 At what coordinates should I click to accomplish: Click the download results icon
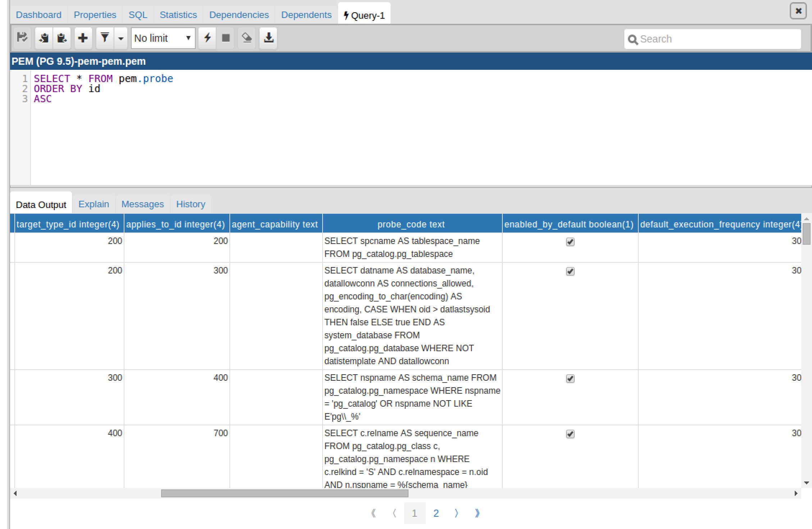(269, 38)
